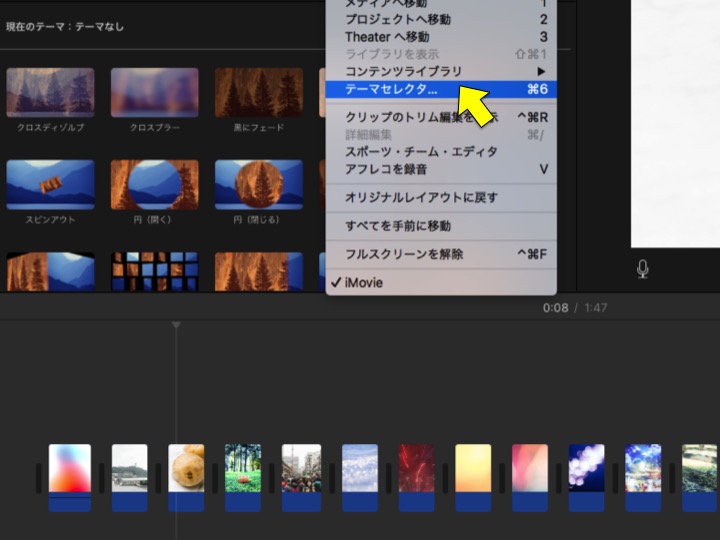Select the mosaic grid transition thumbnail

tap(155, 271)
